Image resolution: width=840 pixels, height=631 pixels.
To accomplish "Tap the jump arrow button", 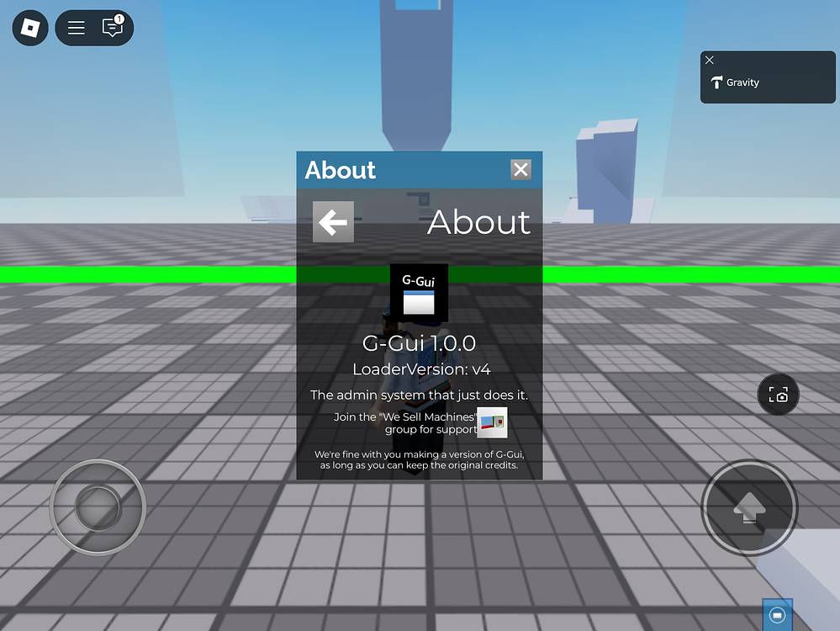I will (x=749, y=507).
